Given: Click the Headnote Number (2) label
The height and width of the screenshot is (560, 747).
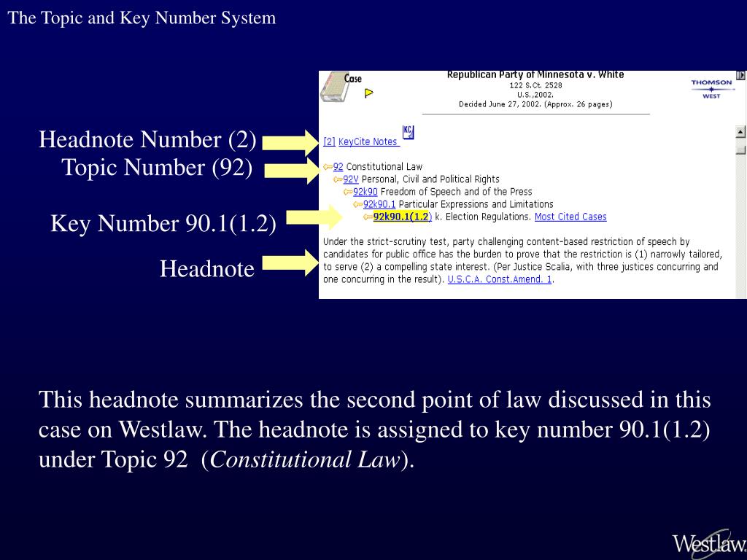Looking at the screenshot, I should click(147, 139).
